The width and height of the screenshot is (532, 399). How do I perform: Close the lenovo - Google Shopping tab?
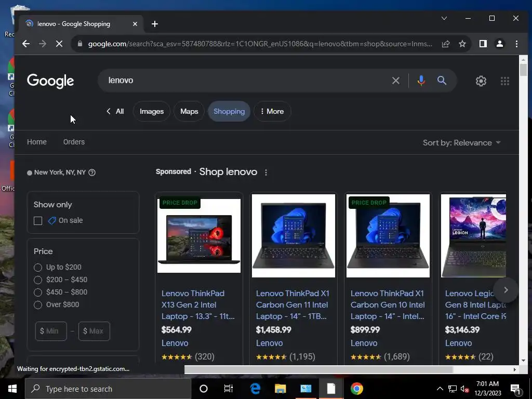click(135, 24)
